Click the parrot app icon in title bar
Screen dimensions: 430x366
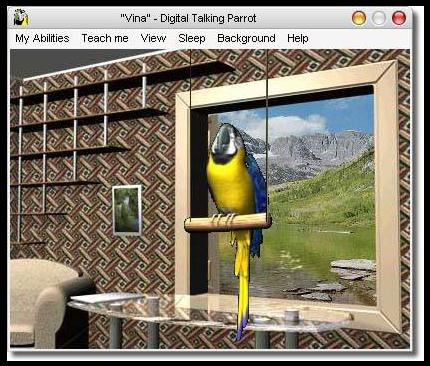coord(21,18)
